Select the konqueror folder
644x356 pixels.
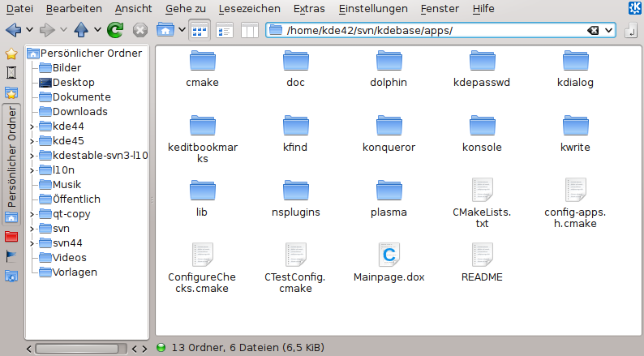[x=389, y=133]
